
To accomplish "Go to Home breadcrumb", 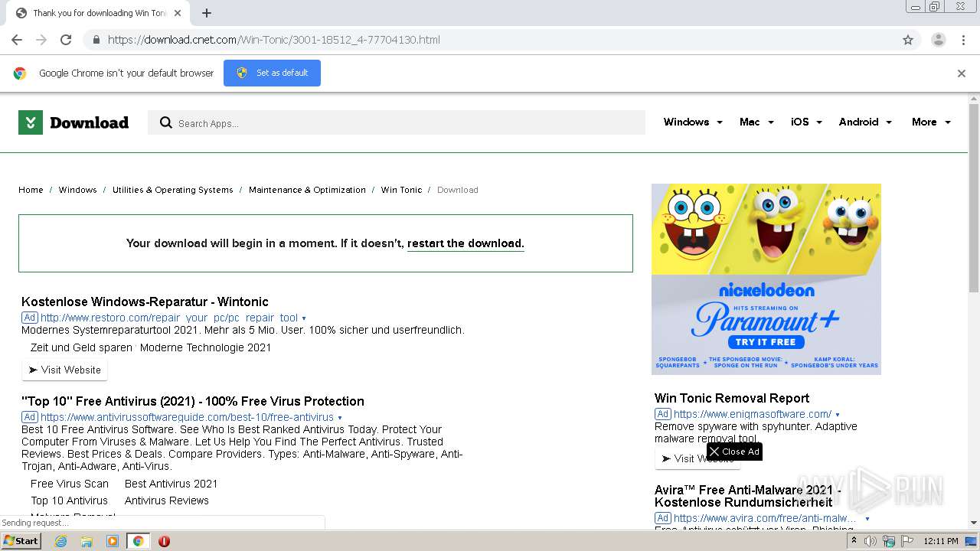I will point(31,190).
